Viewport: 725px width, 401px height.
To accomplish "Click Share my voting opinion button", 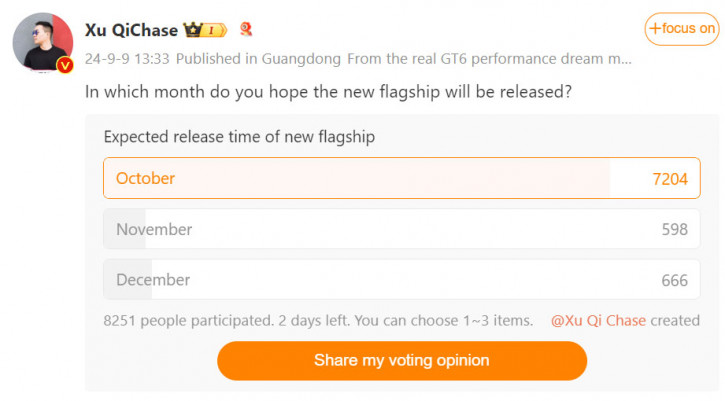I will (402, 361).
